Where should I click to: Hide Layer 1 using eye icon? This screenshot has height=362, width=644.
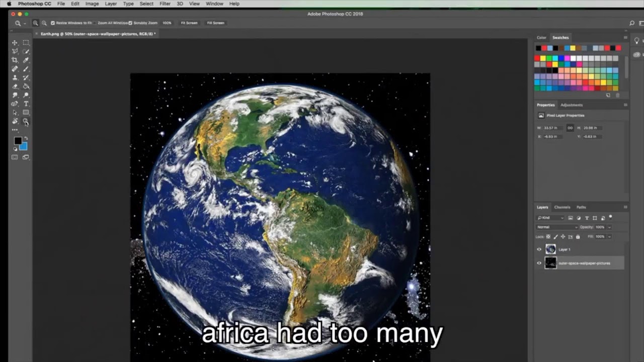539,249
